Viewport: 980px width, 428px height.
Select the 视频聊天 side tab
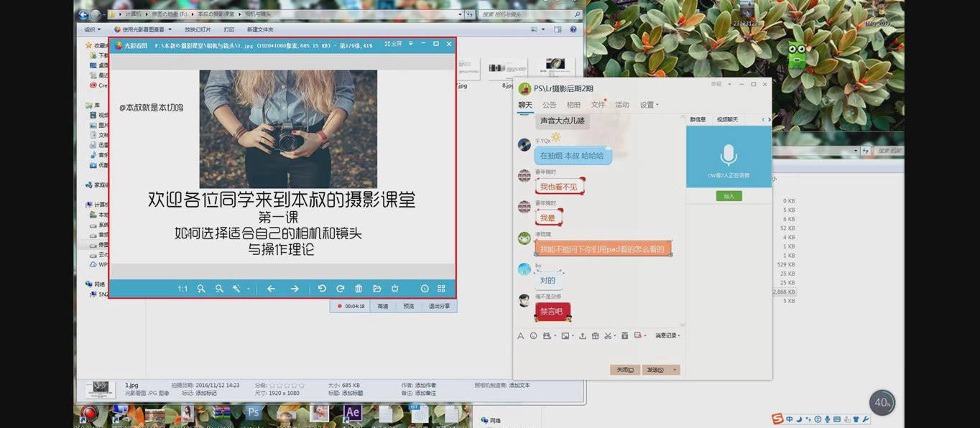[727, 119]
